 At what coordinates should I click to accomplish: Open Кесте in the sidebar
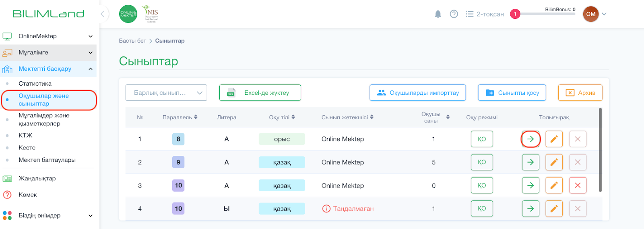coord(27,147)
